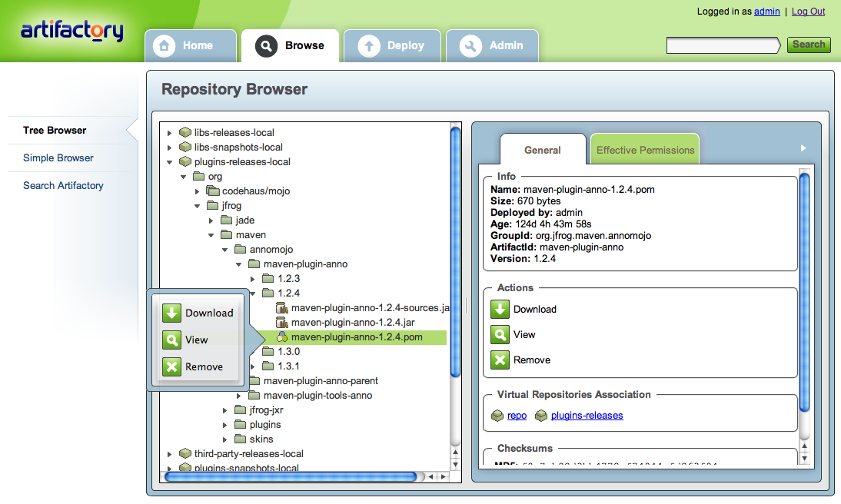841x504 pixels.
Task: Click the Remove icon in the context popup
Action: 172,366
